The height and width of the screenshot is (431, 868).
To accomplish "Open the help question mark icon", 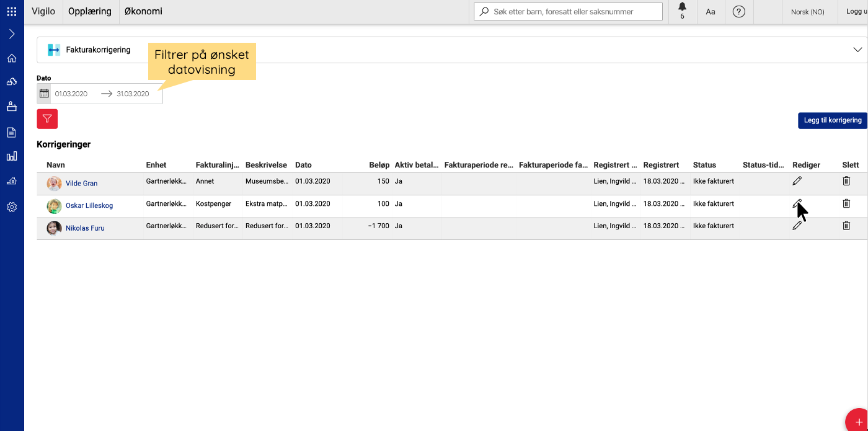I will click(x=738, y=12).
